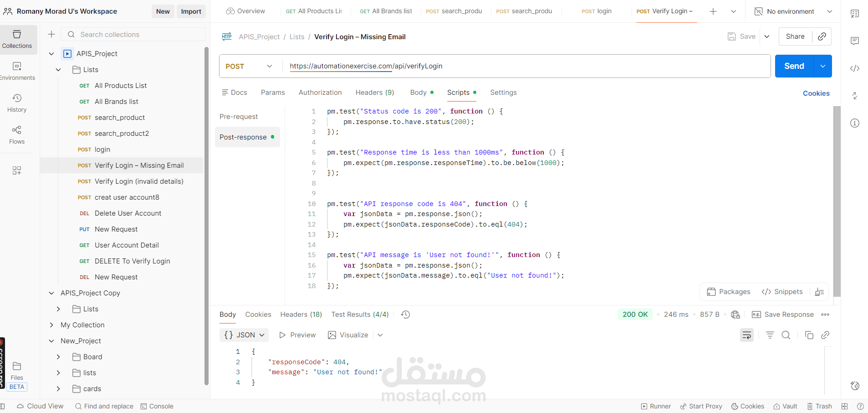Switch to the Params tab

click(x=273, y=93)
